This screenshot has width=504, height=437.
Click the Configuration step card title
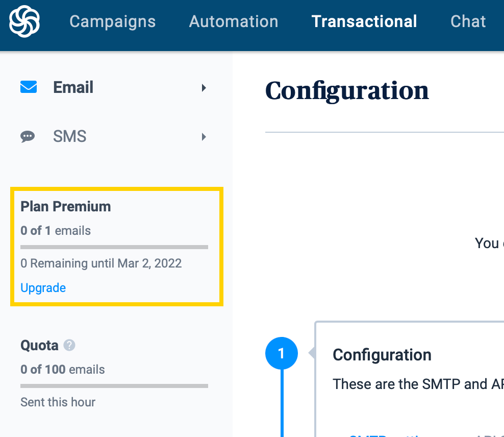coord(382,355)
